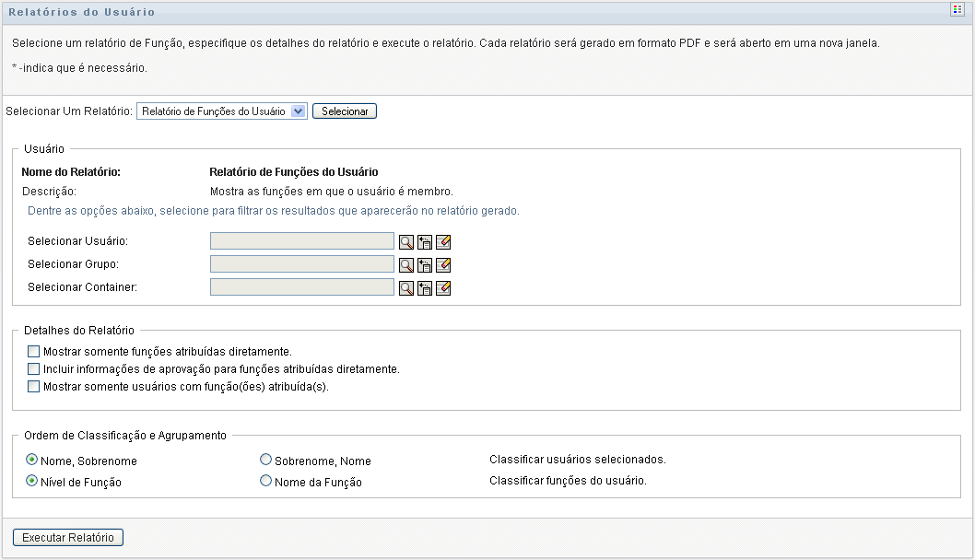975x560 pixels.
Task: Choose 'Nome da Função' radio button
Action: pyautogui.click(x=266, y=481)
